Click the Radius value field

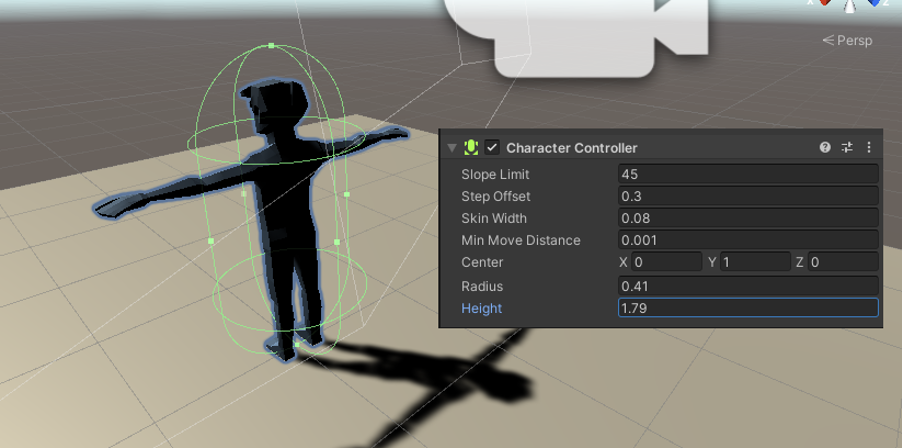pos(748,286)
